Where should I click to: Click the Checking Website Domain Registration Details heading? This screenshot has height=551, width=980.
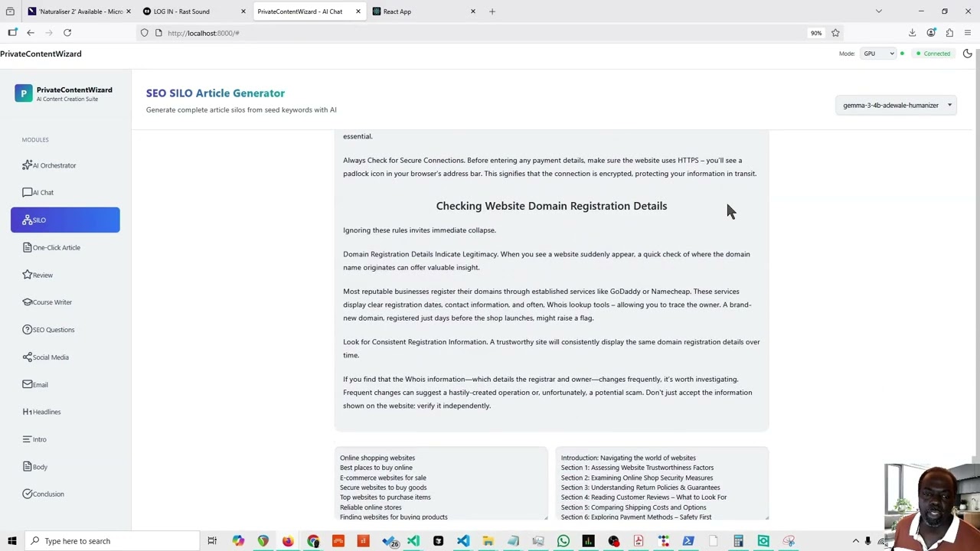pyautogui.click(x=551, y=206)
